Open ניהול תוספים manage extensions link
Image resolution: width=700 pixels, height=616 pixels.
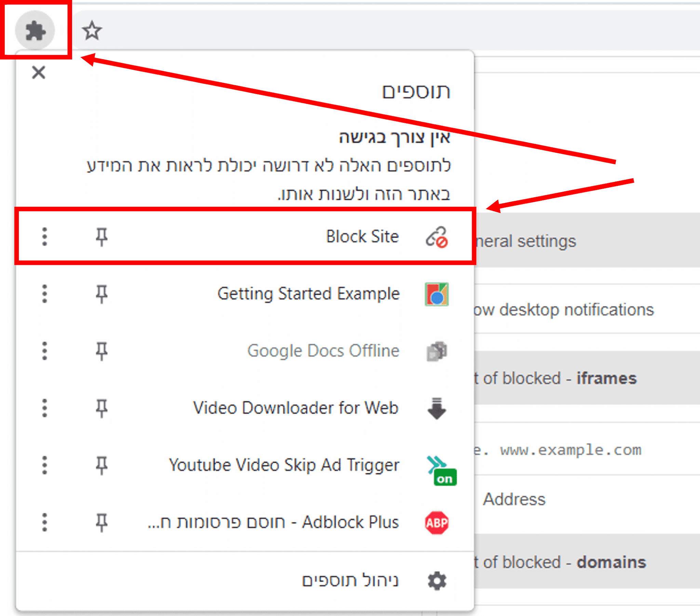tap(350, 581)
